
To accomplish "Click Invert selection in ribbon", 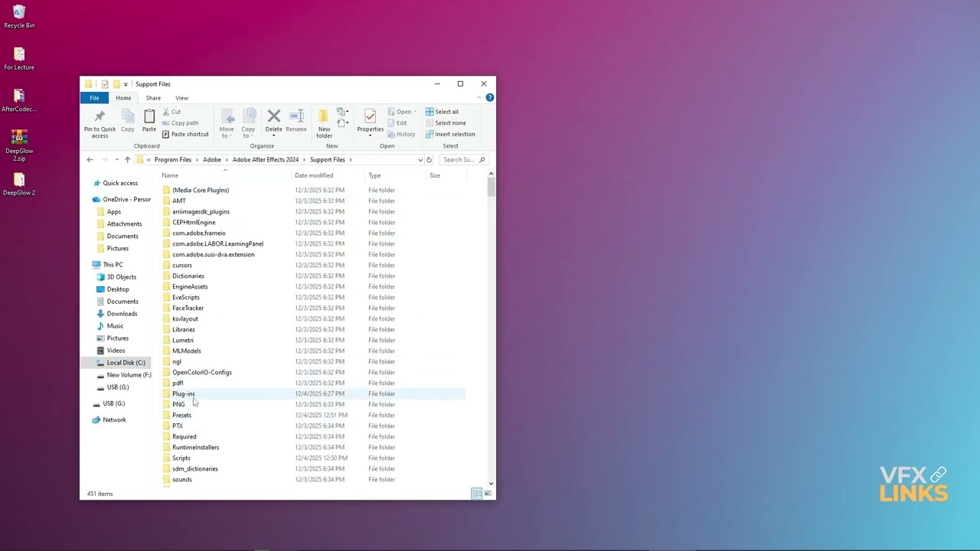I will pyautogui.click(x=450, y=134).
